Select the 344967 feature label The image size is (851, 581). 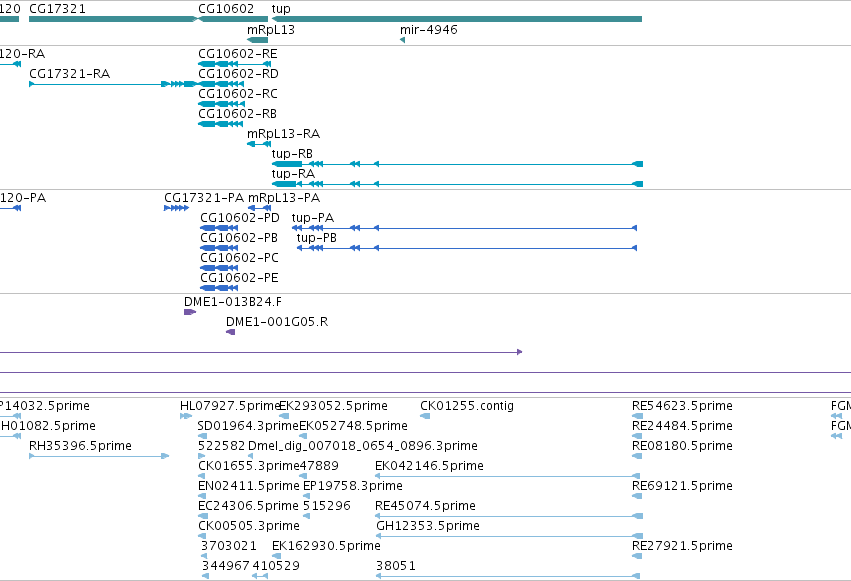coord(226,567)
